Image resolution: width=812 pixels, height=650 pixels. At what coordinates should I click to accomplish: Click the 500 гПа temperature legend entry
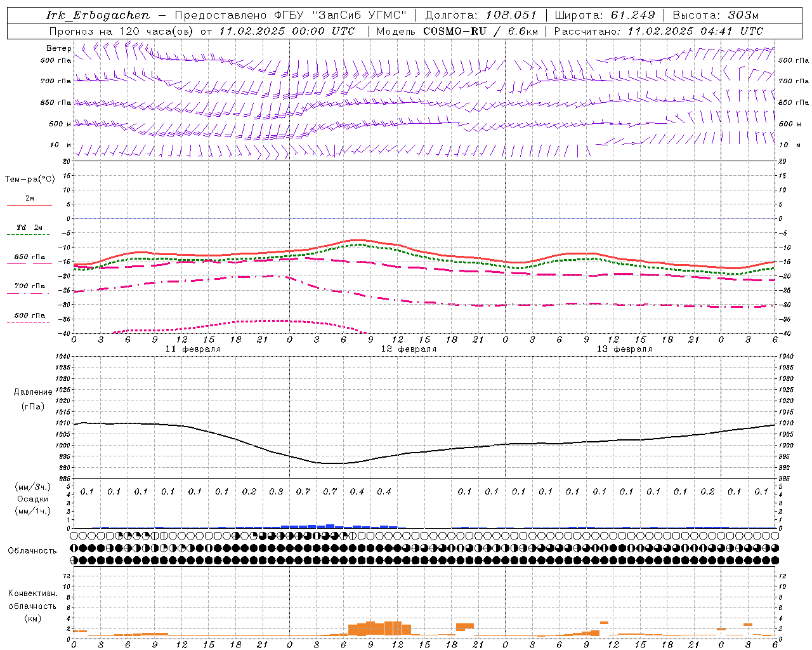click(30, 315)
